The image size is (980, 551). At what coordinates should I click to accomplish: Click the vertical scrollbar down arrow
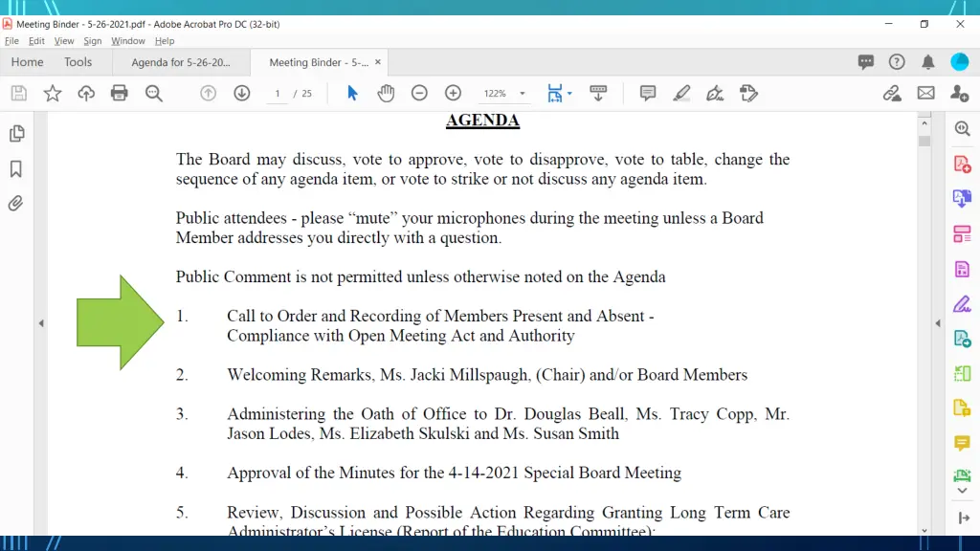(x=924, y=530)
